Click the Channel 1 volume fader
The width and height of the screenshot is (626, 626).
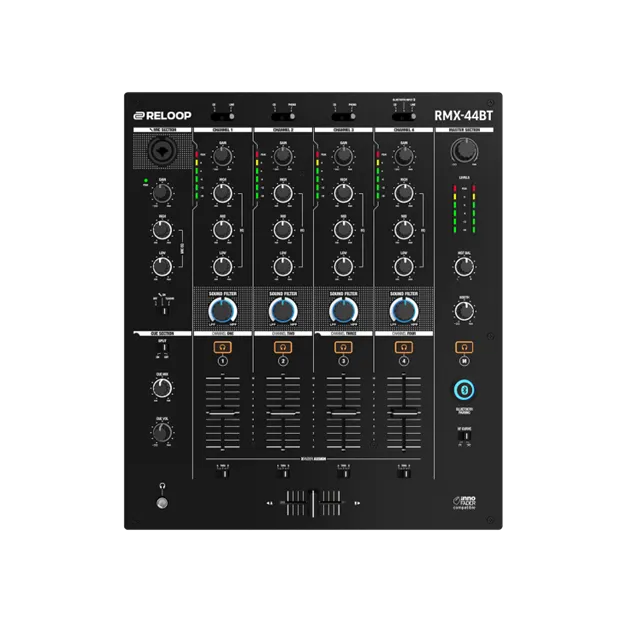coord(223,414)
